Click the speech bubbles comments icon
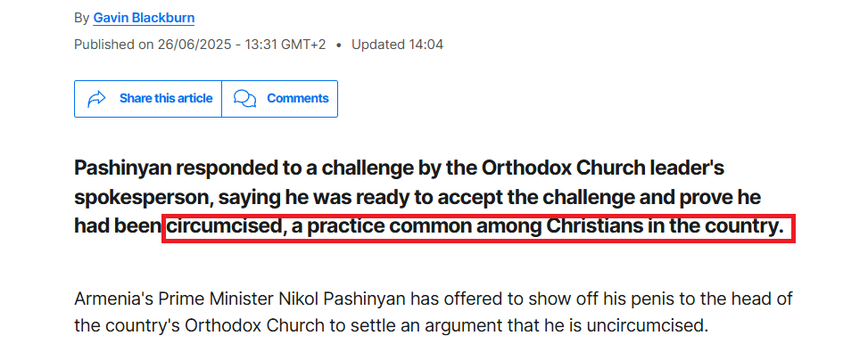 pyautogui.click(x=244, y=99)
